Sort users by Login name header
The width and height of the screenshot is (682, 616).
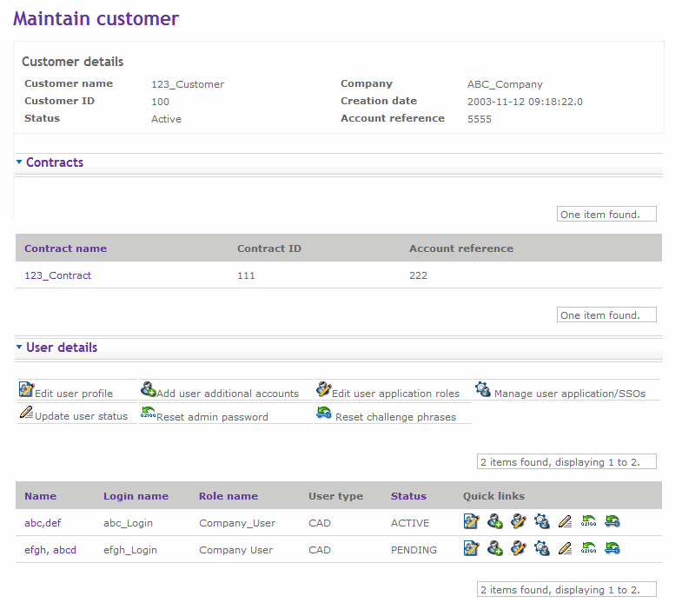[136, 496]
